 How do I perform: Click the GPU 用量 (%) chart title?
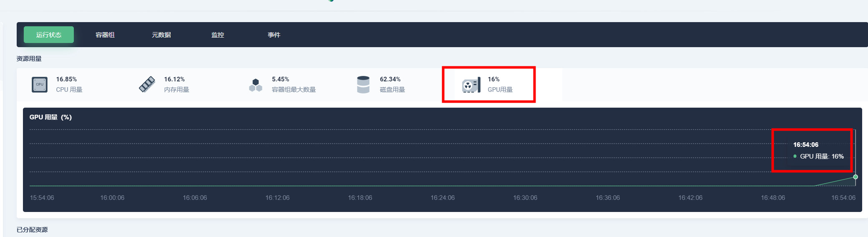pyautogui.click(x=50, y=117)
